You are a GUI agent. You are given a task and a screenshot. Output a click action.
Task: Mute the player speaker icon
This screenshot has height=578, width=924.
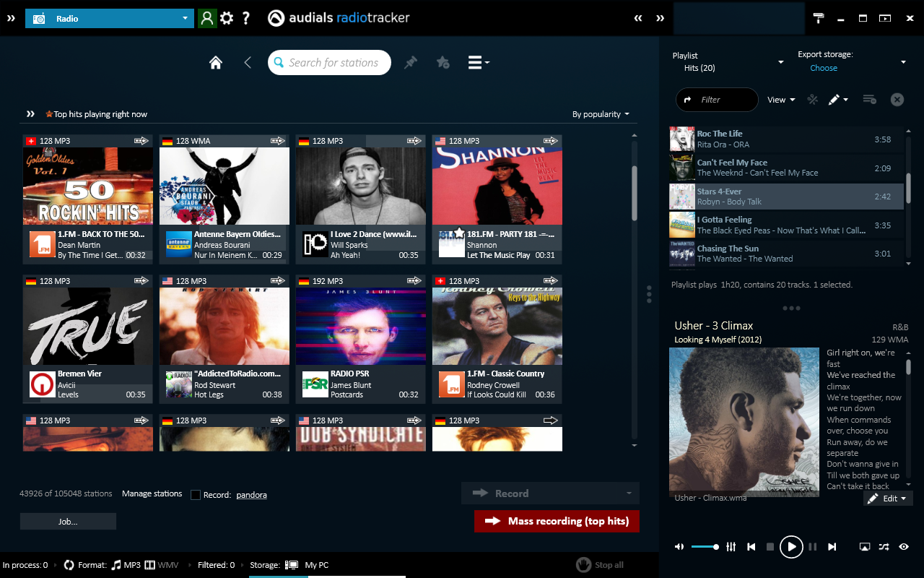pyautogui.click(x=679, y=547)
